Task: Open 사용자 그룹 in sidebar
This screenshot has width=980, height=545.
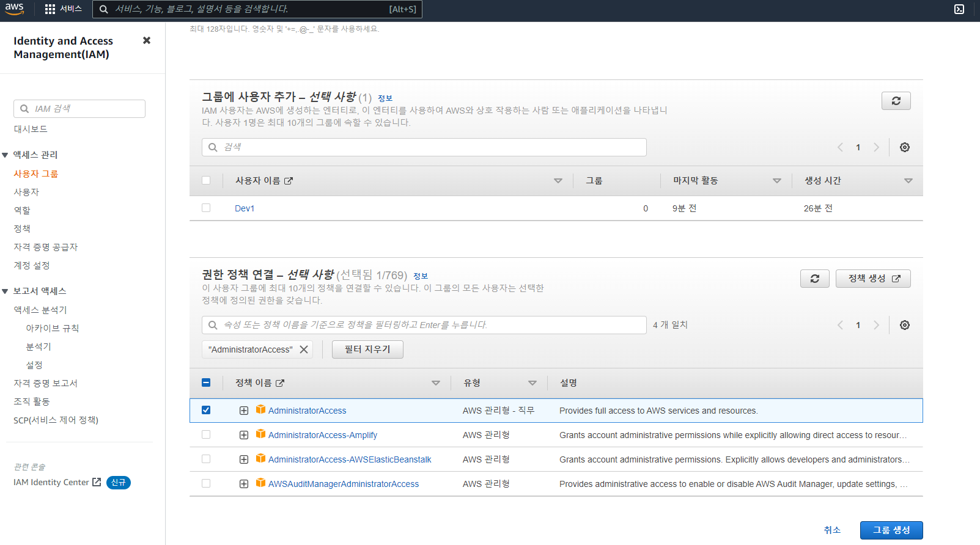Action: coord(36,174)
